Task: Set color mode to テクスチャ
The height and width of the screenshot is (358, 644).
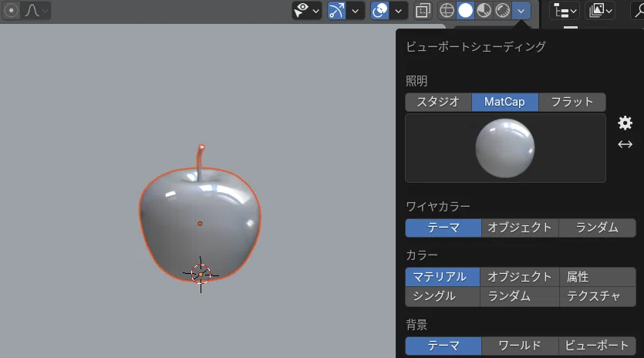Action: pos(598,296)
